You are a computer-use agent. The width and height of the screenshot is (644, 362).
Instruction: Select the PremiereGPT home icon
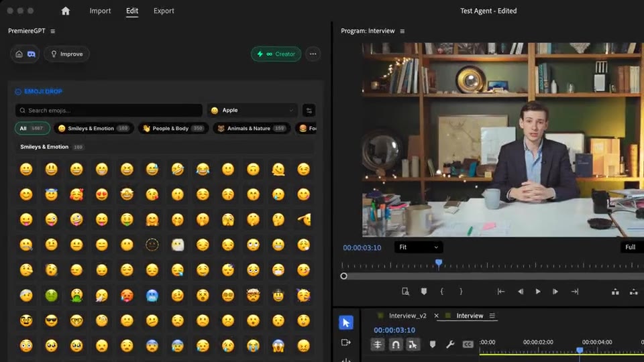coord(19,54)
